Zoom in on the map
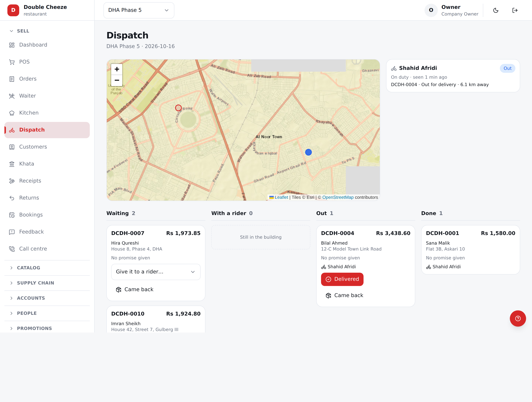Screen dimensions: 532x402 point(117,69)
